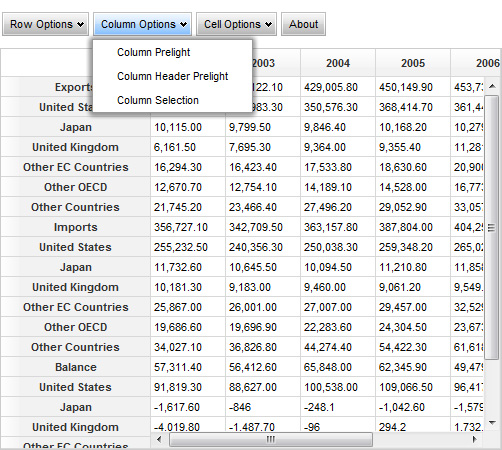502x450 pixels.
Task: Choose Column Header Prelight menu item
Action: pyautogui.click(x=172, y=76)
